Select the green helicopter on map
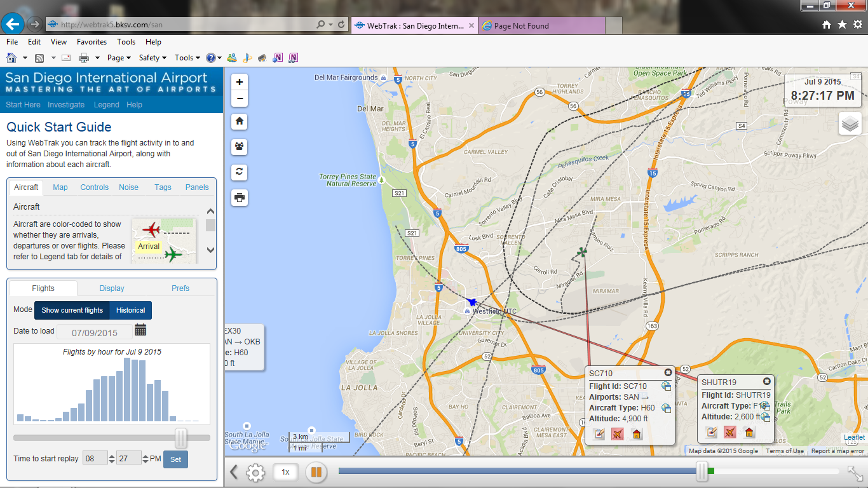The width and height of the screenshot is (868, 488). [x=581, y=253]
